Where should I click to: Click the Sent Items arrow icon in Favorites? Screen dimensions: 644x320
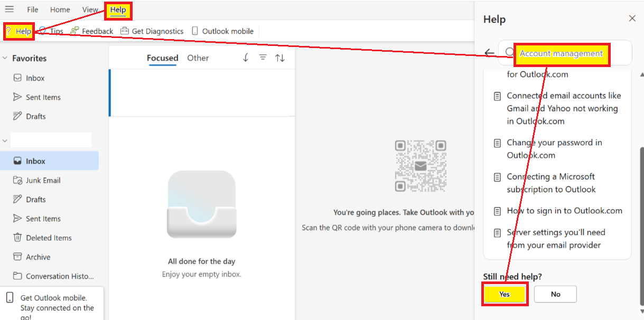tap(17, 97)
